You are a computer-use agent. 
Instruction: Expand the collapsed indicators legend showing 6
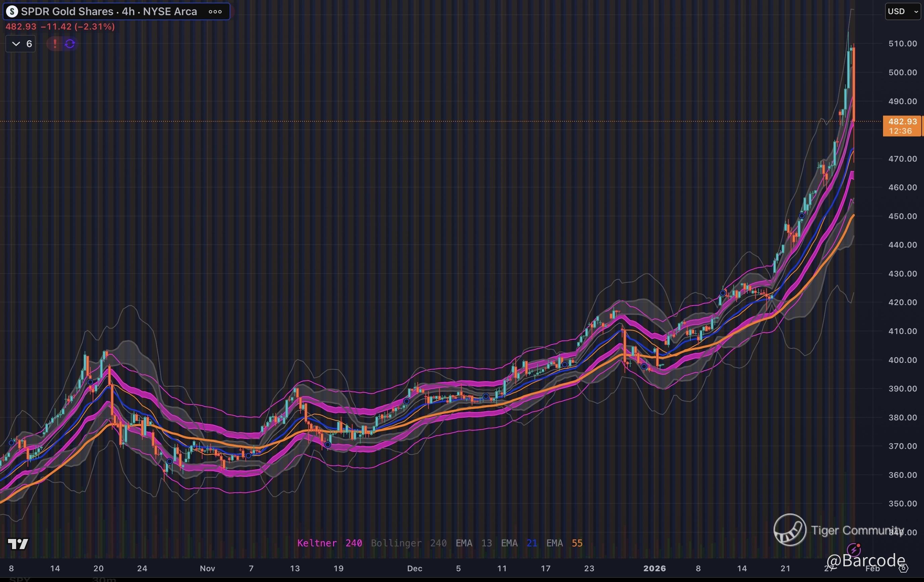tap(21, 44)
